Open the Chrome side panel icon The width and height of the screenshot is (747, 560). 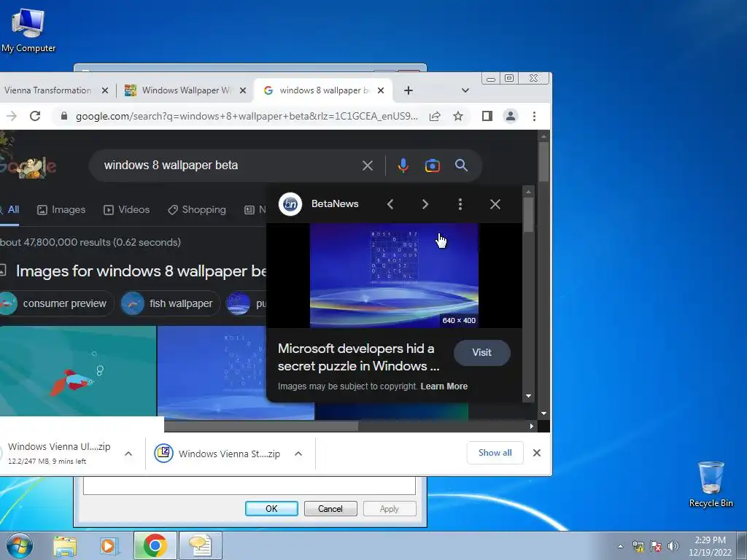pyautogui.click(x=487, y=116)
